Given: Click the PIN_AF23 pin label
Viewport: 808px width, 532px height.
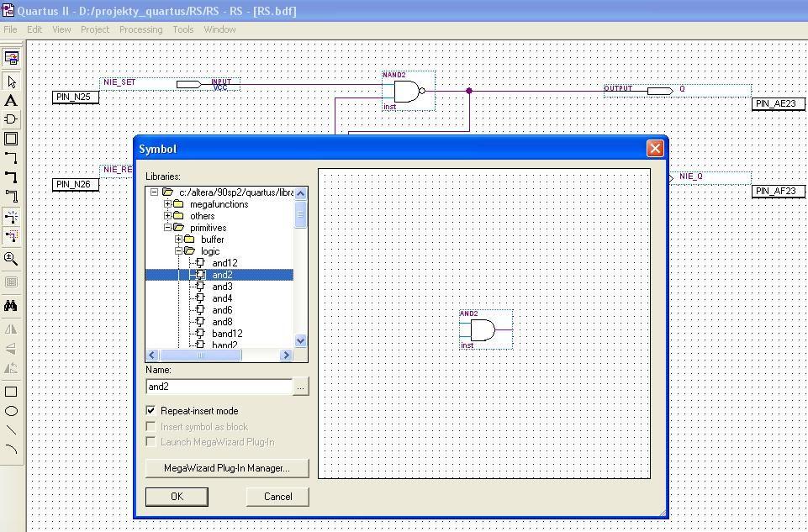Looking at the screenshot, I should (776, 191).
